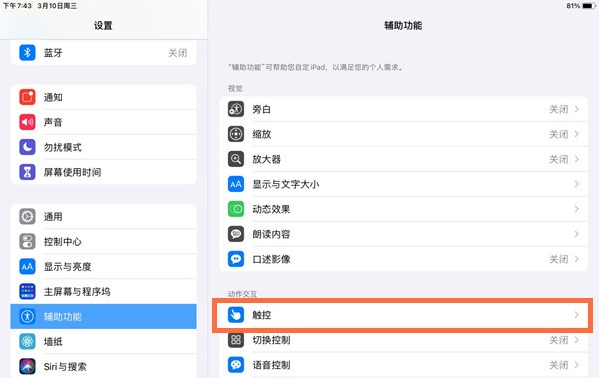Image resolution: width=604 pixels, height=378 pixels.
Task: Tap 关闭 status on 切换控制 row
Action: coord(559,340)
